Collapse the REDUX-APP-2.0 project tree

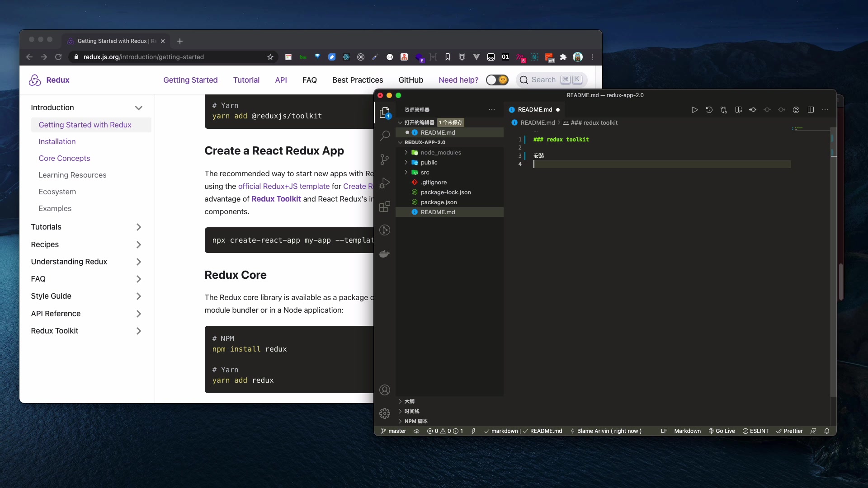coord(449,142)
